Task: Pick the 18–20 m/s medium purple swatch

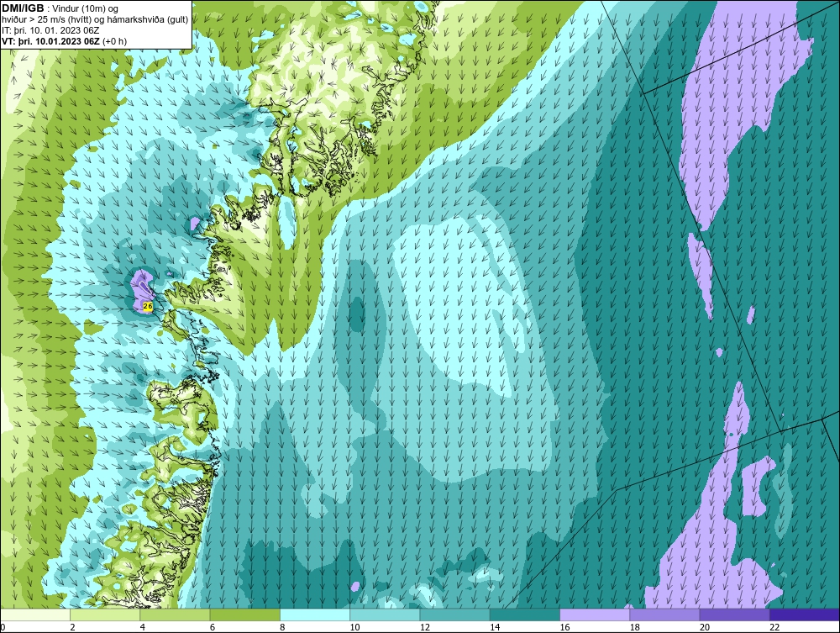Action: click(x=664, y=615)
